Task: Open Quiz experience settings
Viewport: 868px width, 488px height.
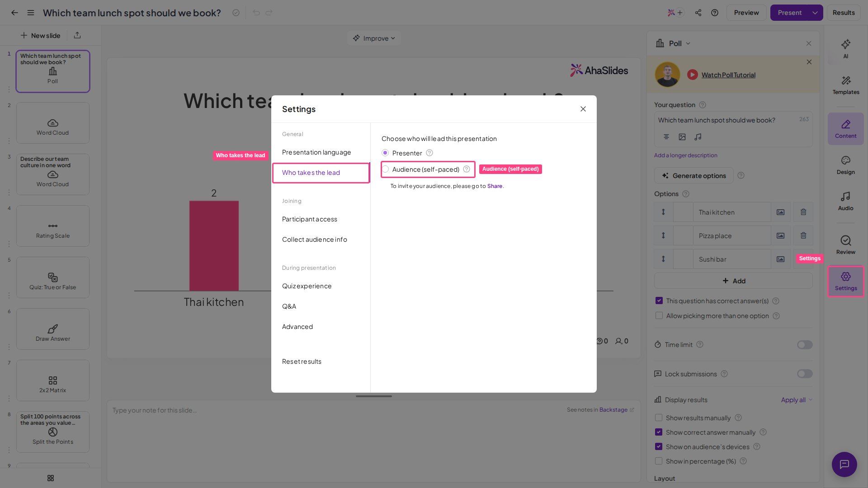Action: (x=307, y=286)
